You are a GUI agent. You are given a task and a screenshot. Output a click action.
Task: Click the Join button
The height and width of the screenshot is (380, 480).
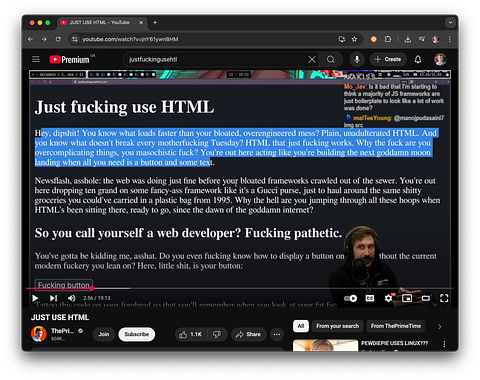[x=104, y=334]
